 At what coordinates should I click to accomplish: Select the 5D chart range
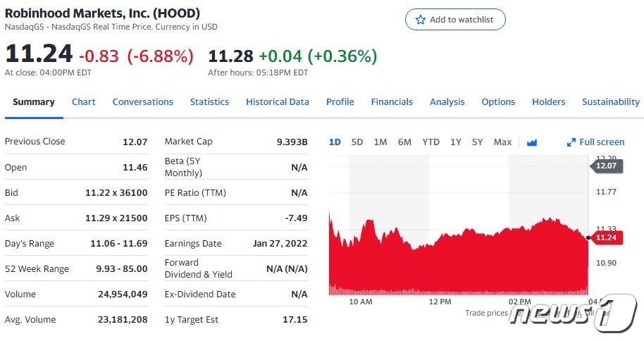click(357, 142)
